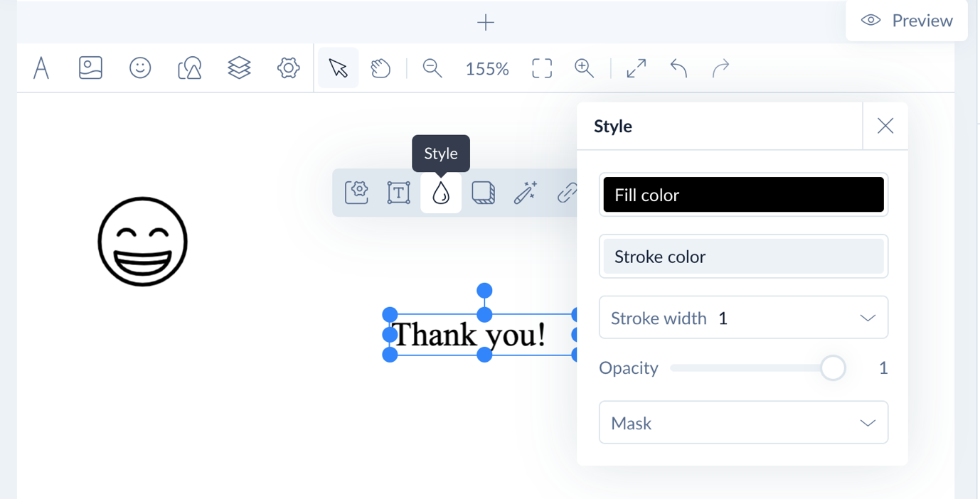Open the shapes tool

coord(190,68)
